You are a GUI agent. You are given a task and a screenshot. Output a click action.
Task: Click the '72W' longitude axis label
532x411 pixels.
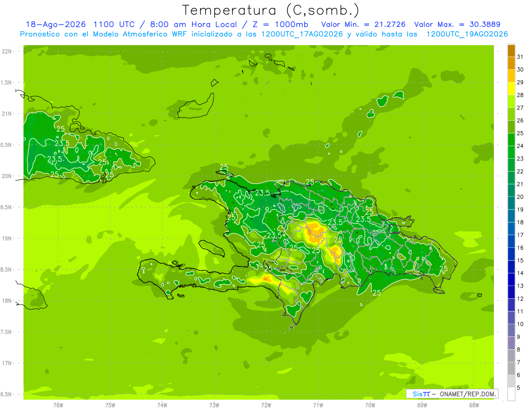click(266, 405)
